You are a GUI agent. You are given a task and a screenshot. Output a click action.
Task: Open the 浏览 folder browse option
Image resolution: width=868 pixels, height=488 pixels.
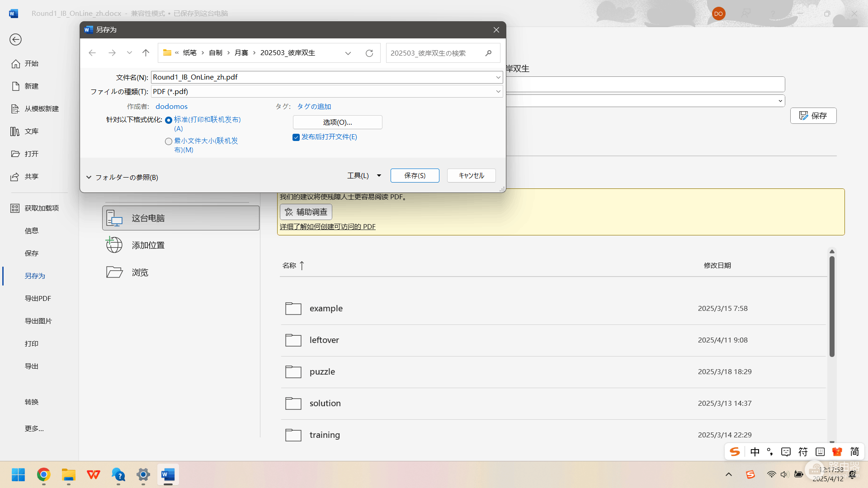pos(181,272)
